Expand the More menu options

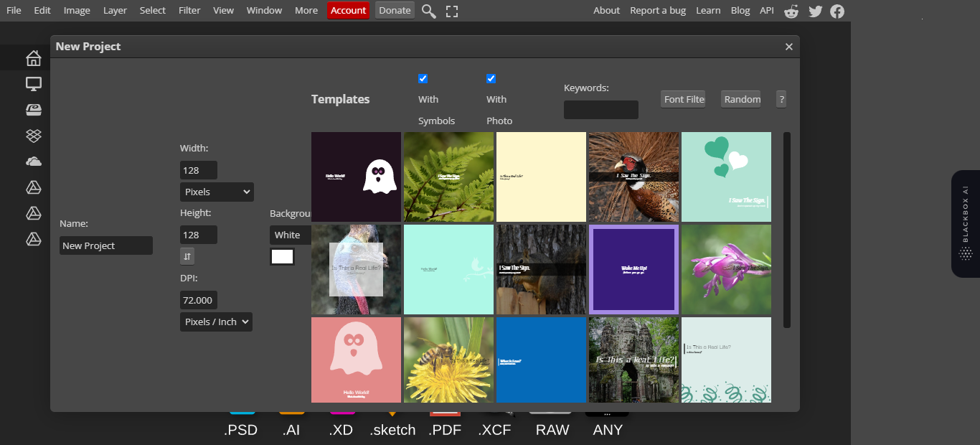pos(306,10)
